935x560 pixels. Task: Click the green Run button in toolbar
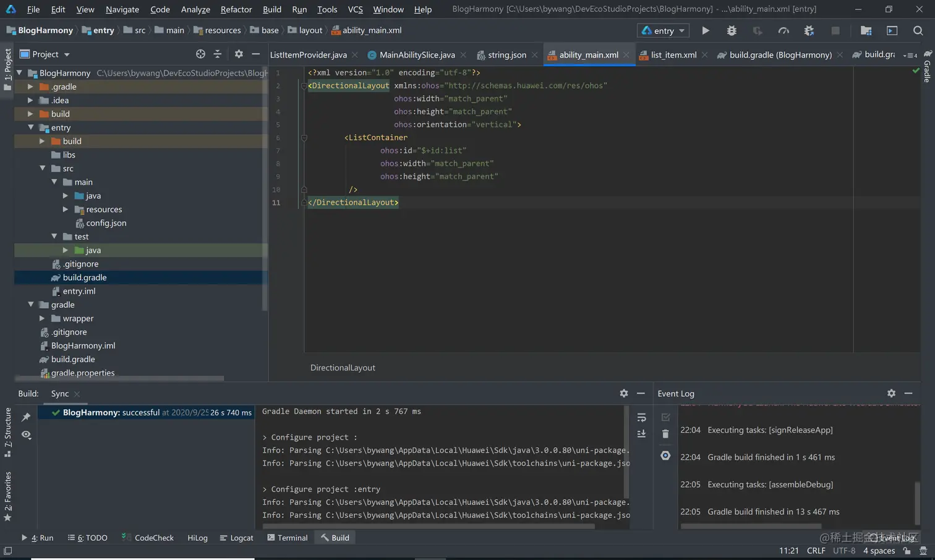coord(706,30)
